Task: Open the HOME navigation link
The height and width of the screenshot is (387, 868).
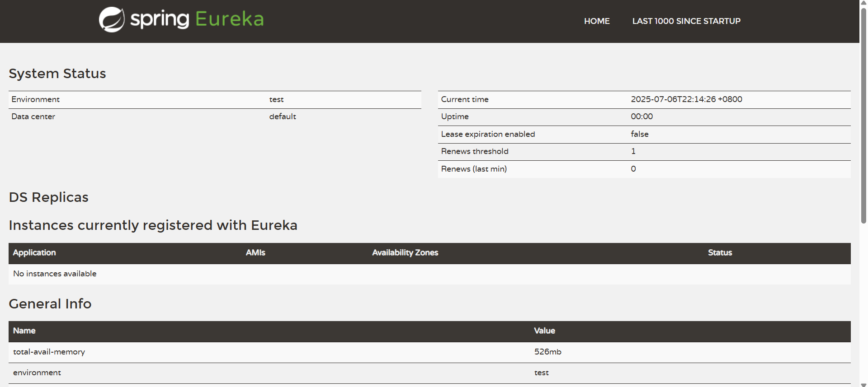Action: (597, 21)
